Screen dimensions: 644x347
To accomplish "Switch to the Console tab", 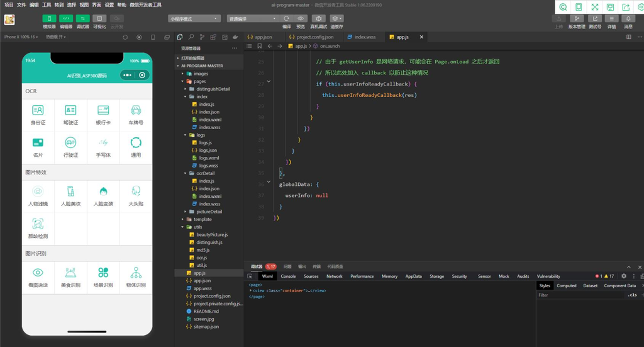I will [288, 276].
